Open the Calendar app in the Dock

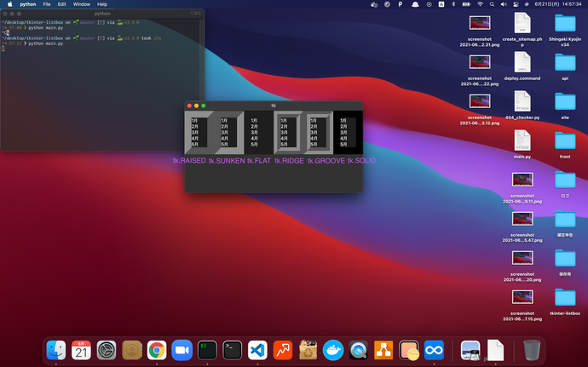pos(81,350)
